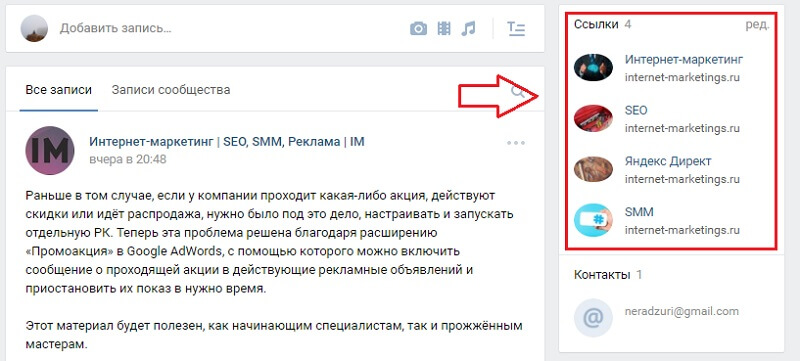Open wall search magnifier icon
This screenshot has width=800, height=361.
[x=517, y=92]
